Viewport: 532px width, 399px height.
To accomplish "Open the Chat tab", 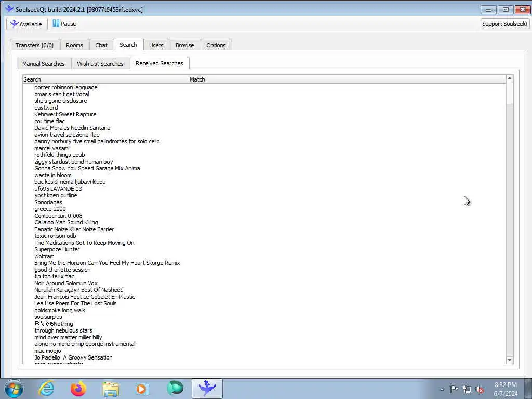I will 101,45.
